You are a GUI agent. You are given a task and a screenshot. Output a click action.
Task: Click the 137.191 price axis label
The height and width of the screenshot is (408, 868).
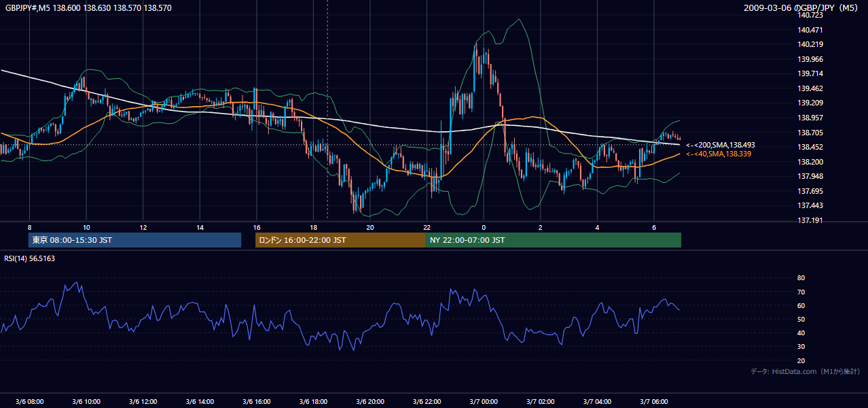[x=811, y=220]
